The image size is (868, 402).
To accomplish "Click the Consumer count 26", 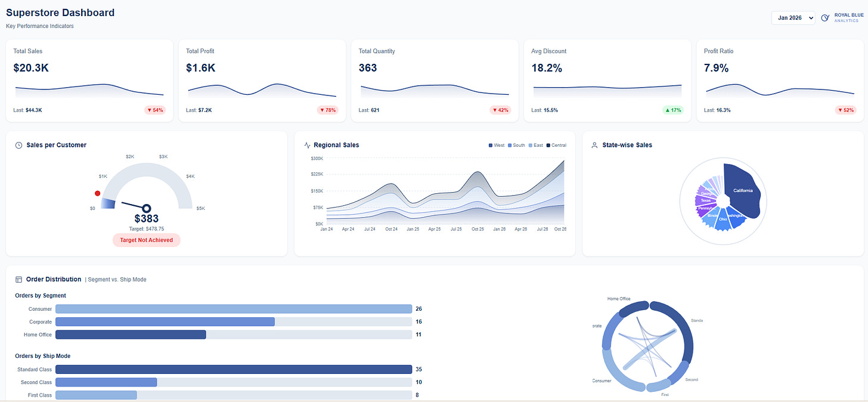I will click(418, 309).
